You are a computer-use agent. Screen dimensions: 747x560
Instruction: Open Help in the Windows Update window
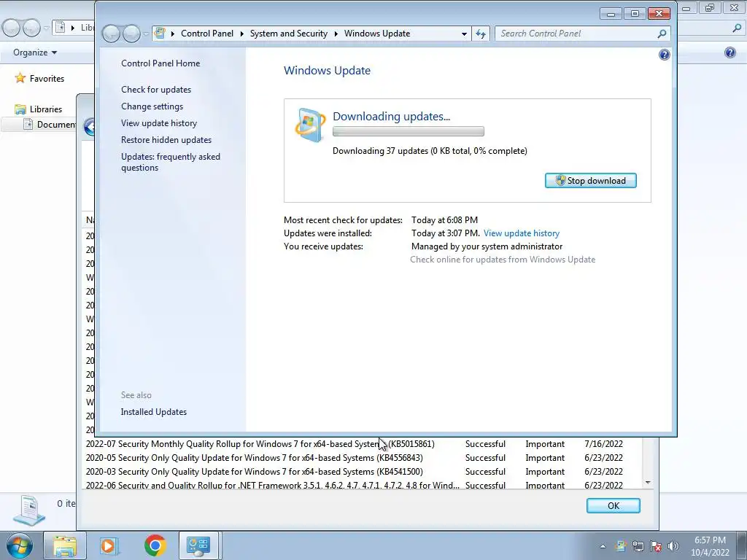[x=664, y=55]
